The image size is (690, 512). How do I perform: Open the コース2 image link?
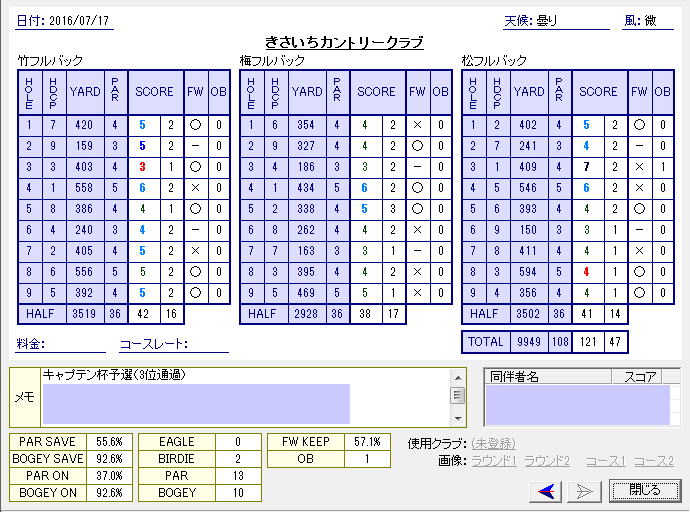(654, 461)
